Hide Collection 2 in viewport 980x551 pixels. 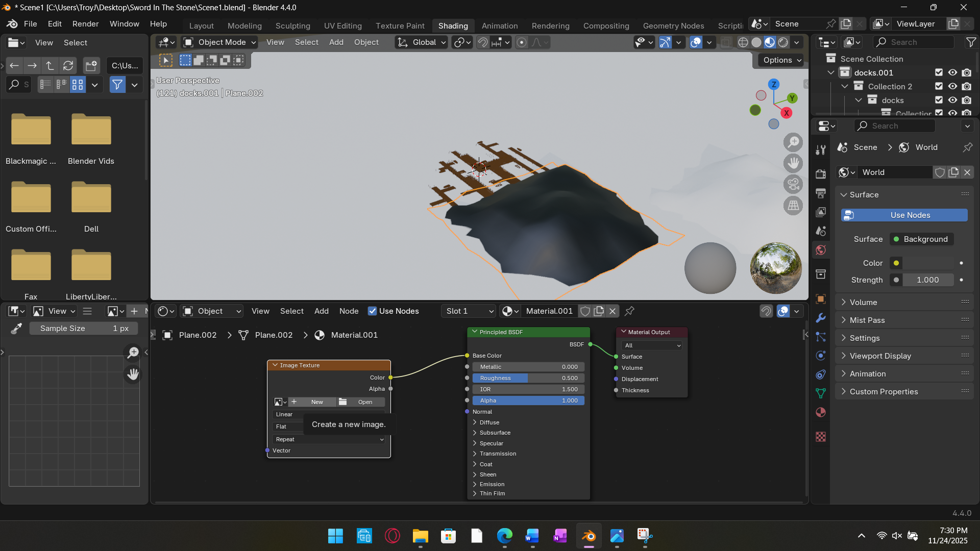tap(952, 86)
